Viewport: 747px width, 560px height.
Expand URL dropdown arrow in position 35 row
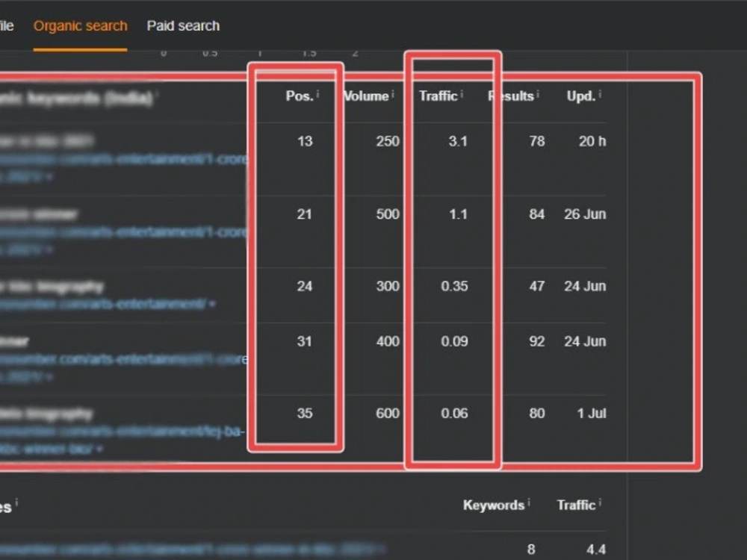pos(99,449)
